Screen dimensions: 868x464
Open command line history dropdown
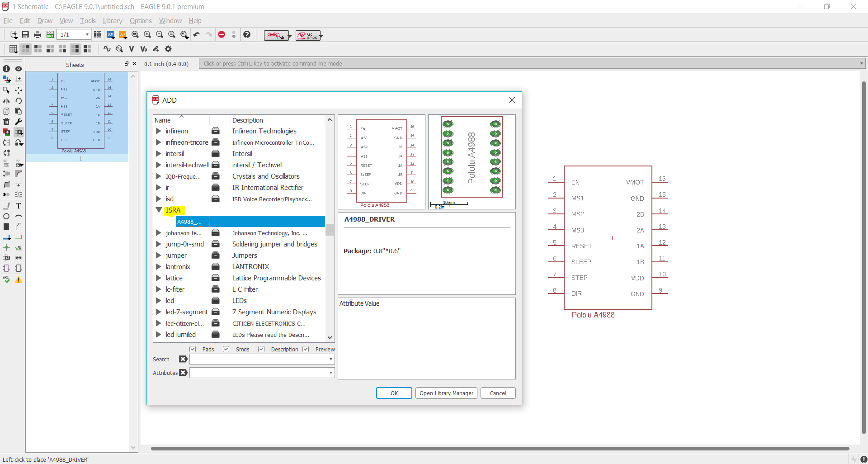point(861,63)
